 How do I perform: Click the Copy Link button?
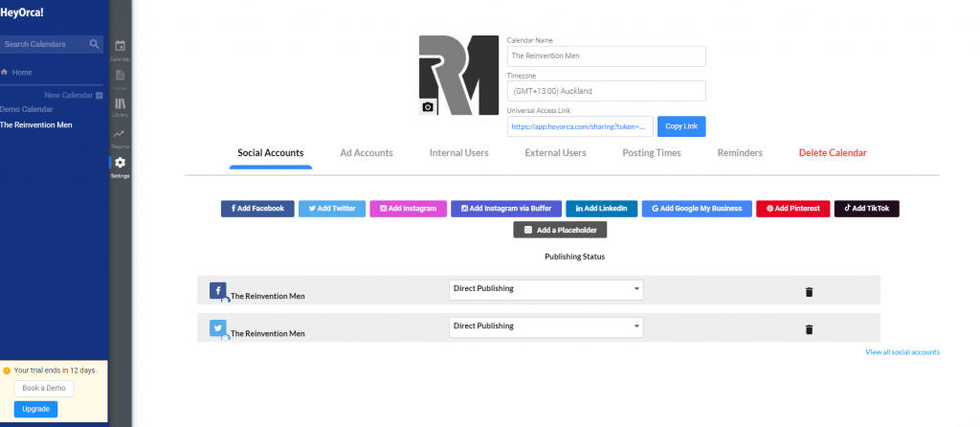click(x=681, y=126)
